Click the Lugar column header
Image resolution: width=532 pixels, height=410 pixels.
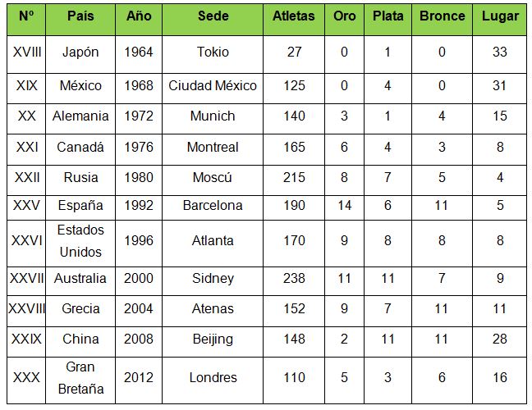point(500,20)
